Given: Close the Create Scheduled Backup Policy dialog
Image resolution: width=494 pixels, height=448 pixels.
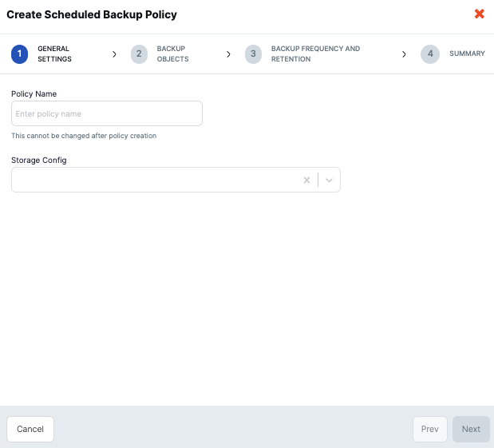Looking at the screenshot, I should tap(479, 14).
